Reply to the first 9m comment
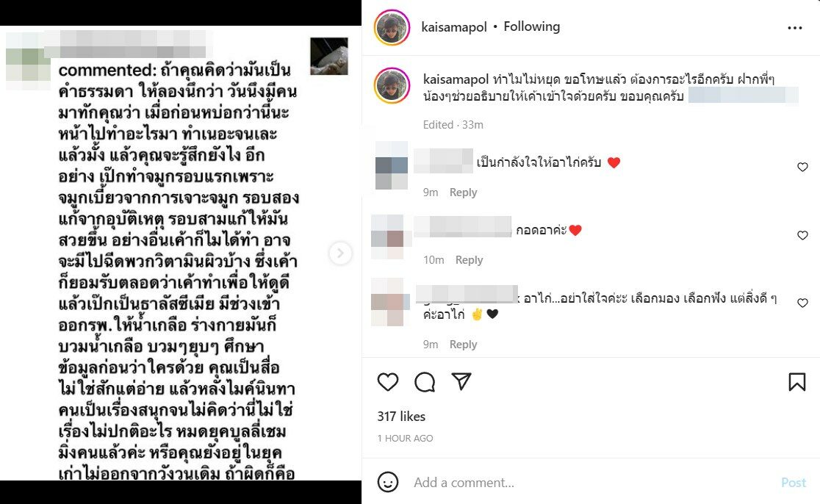The image size is (820, 504). (464, 192)
